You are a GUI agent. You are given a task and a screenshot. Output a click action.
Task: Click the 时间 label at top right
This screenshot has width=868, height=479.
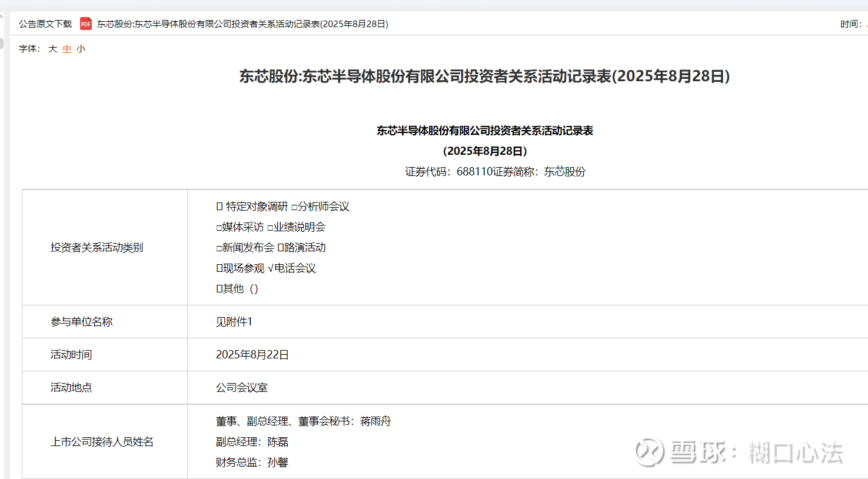pyautogui.click(x=851, y=24)
